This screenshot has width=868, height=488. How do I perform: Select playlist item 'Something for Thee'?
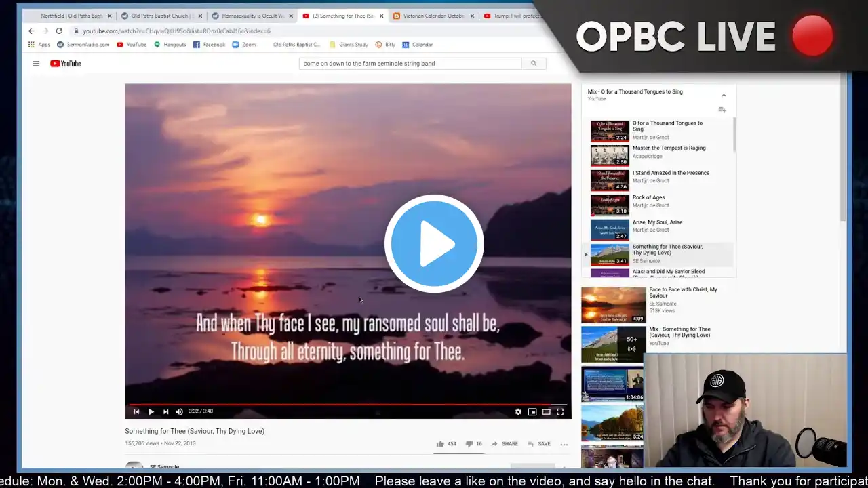click(658, 254)
